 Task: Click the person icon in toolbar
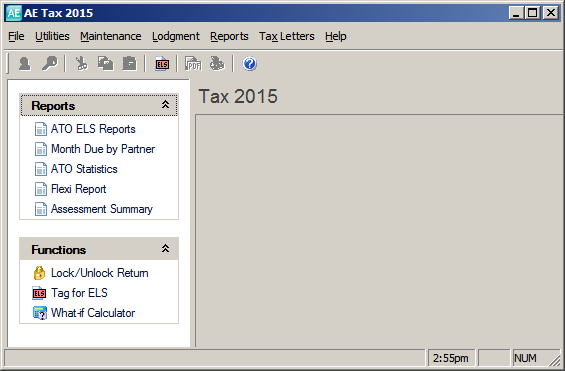(x=25, y=64)
